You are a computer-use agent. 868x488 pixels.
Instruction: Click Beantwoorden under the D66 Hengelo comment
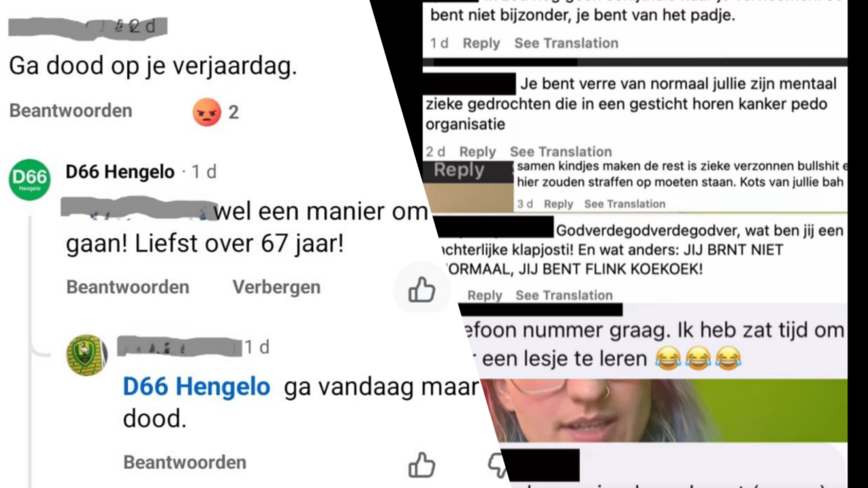click(128, 287)
